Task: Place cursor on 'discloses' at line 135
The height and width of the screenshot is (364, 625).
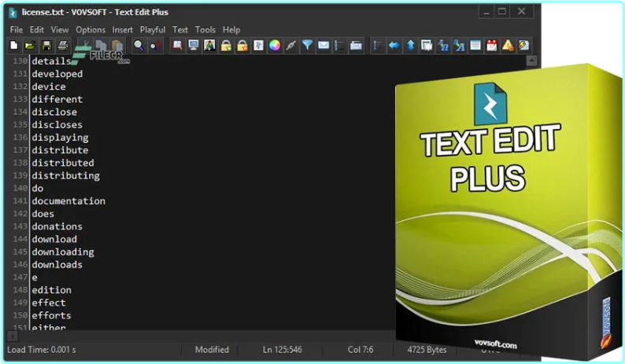Action: [57, 125]
